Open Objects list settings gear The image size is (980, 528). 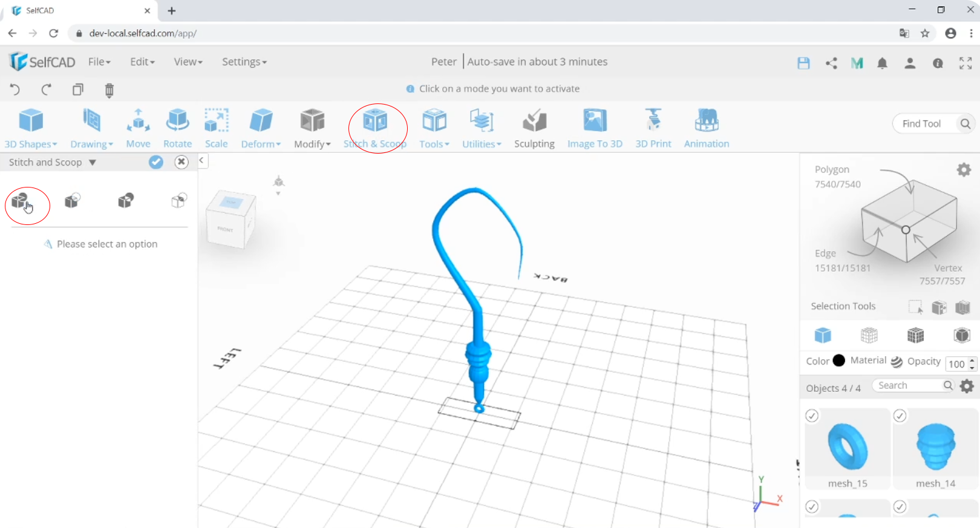pyautogui.click(x=967, y=386)
